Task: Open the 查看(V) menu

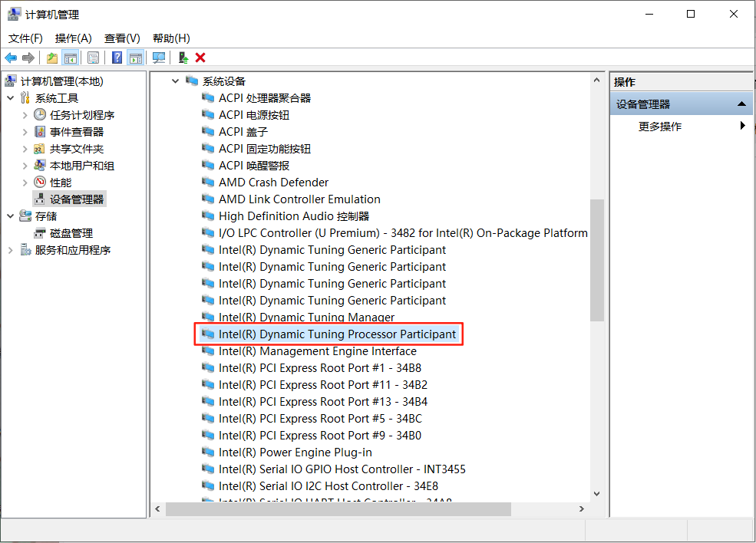Action: [122, 38]
